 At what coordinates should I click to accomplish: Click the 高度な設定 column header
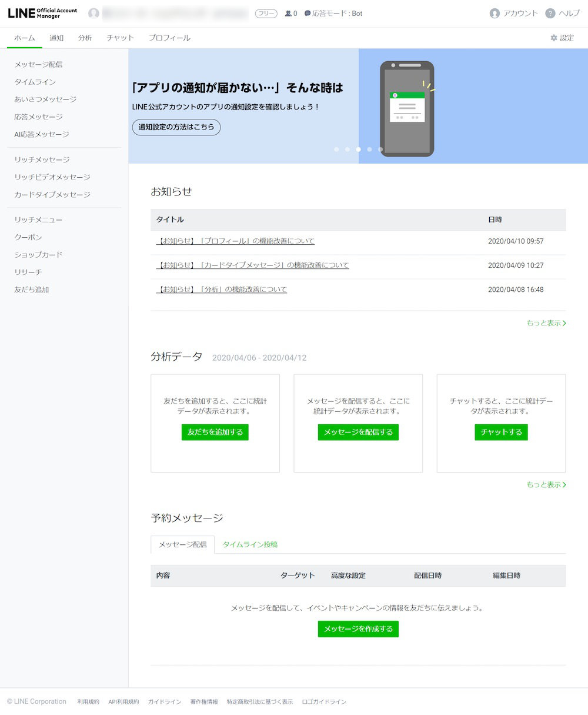tap(348, 576)
